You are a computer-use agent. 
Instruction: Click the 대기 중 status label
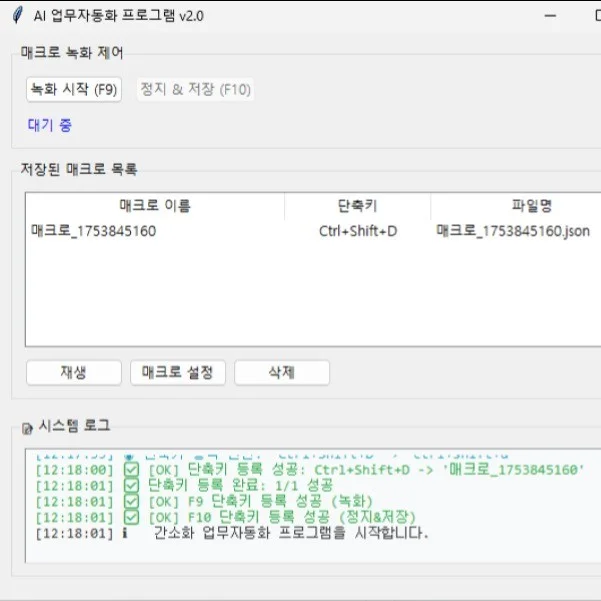50,125
